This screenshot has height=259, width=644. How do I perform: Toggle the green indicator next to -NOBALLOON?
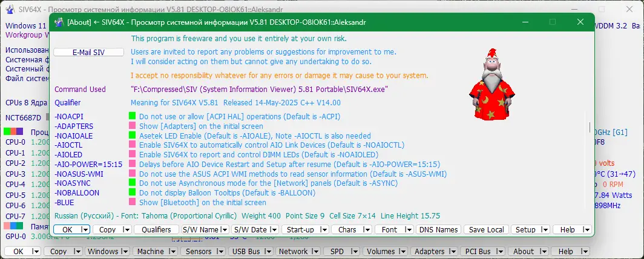[x=132, y=192]
